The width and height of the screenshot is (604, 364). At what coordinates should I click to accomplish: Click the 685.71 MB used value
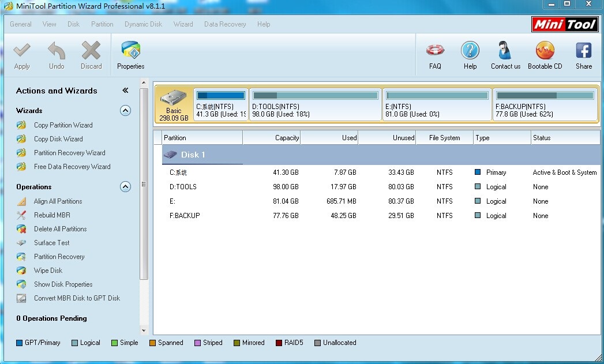coord(342,201)
